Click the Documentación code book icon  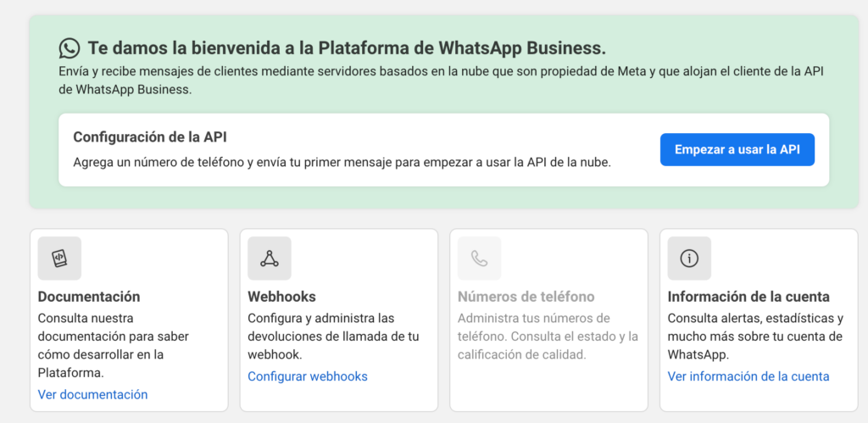pos(59,259)
